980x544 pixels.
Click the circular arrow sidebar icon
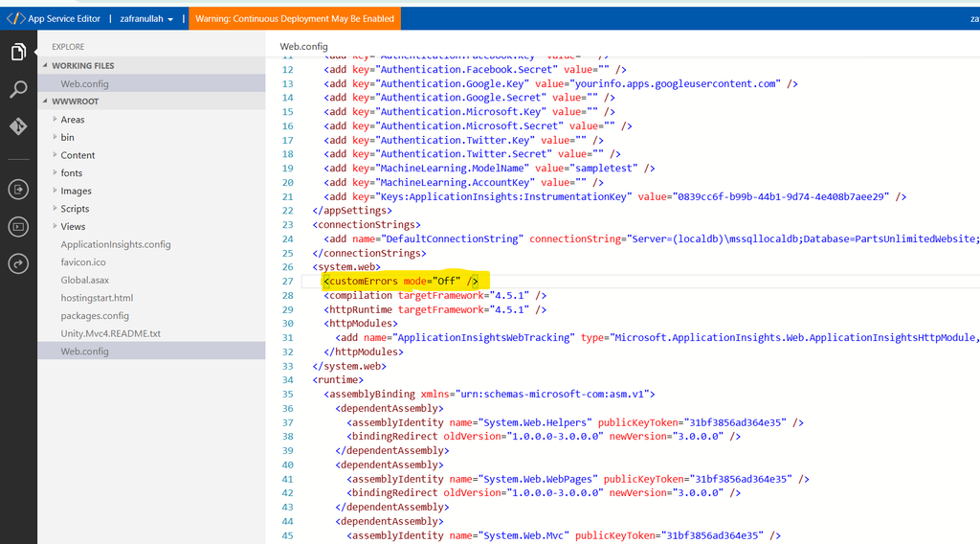click(18, 264)
